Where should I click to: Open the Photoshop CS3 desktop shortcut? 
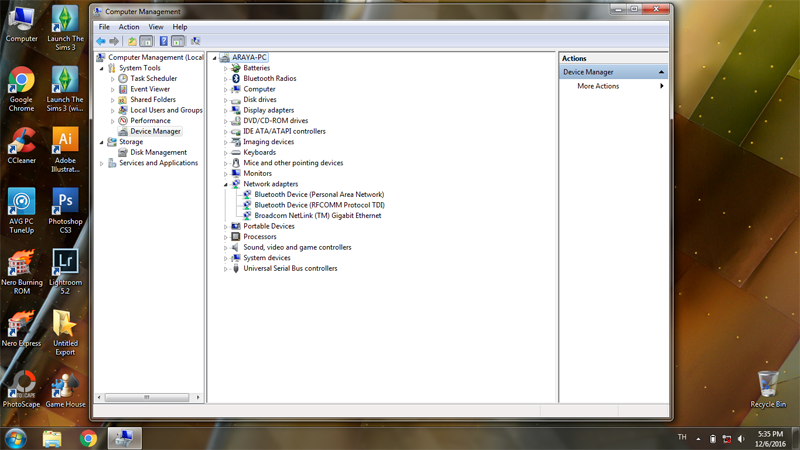[65, 211]
